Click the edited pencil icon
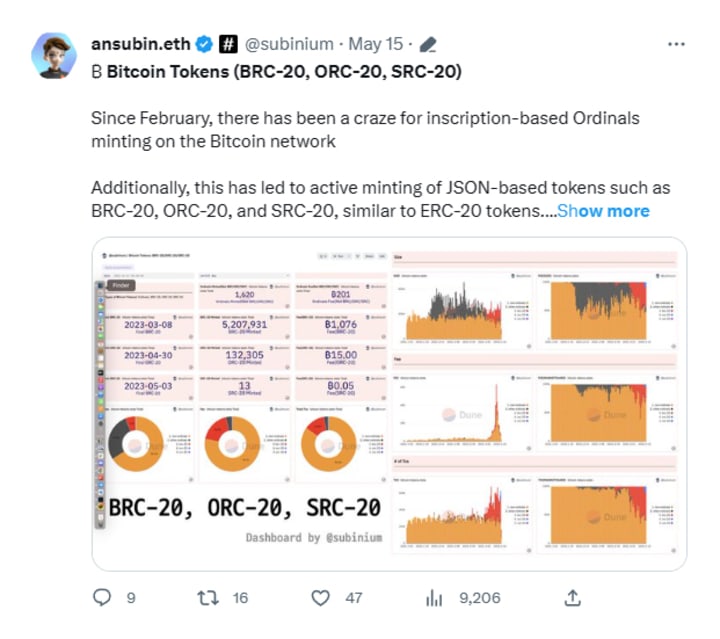Viewport: 720px width, 639px height. 428,45
